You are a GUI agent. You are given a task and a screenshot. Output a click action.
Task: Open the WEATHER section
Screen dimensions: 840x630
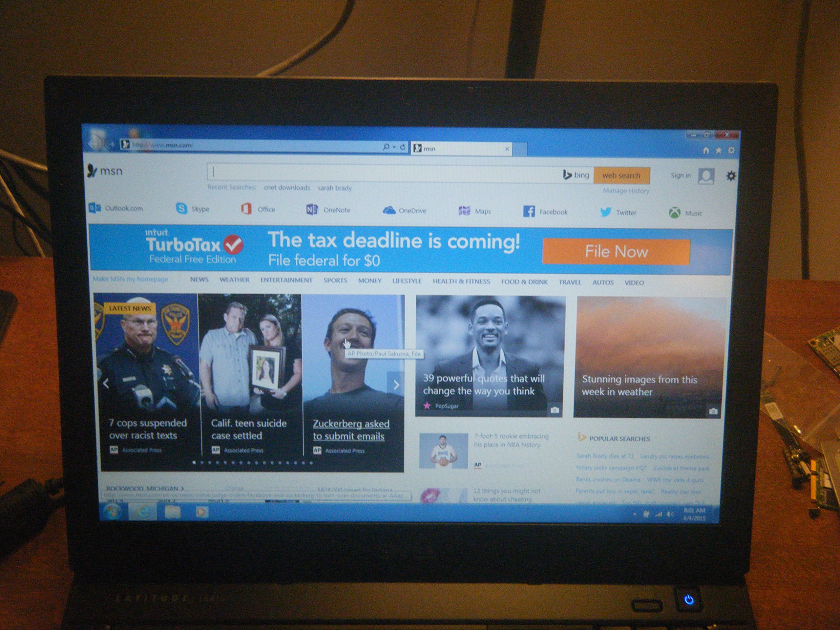(x=234, y=280)
